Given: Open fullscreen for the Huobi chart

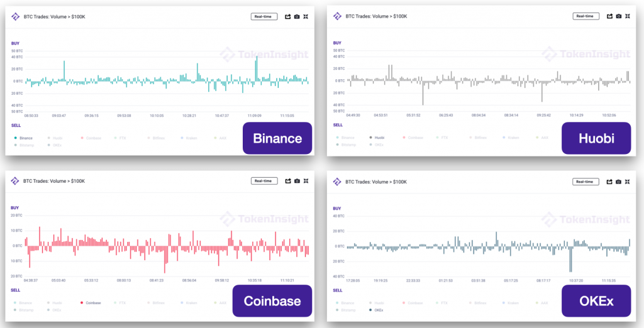Looking at the screenshot, I should pyautogui.click(x=628, y=16).
